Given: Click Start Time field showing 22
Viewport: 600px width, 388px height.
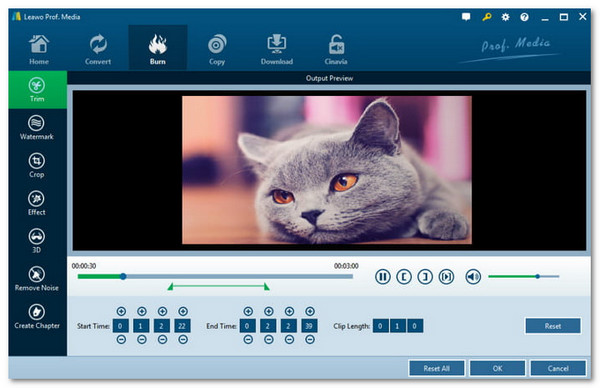Looking at the screenshot, I should click(182, 326).
